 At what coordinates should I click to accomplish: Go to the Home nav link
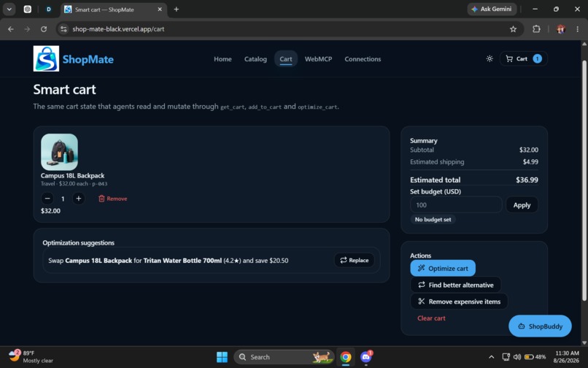(x=223, y=59)
